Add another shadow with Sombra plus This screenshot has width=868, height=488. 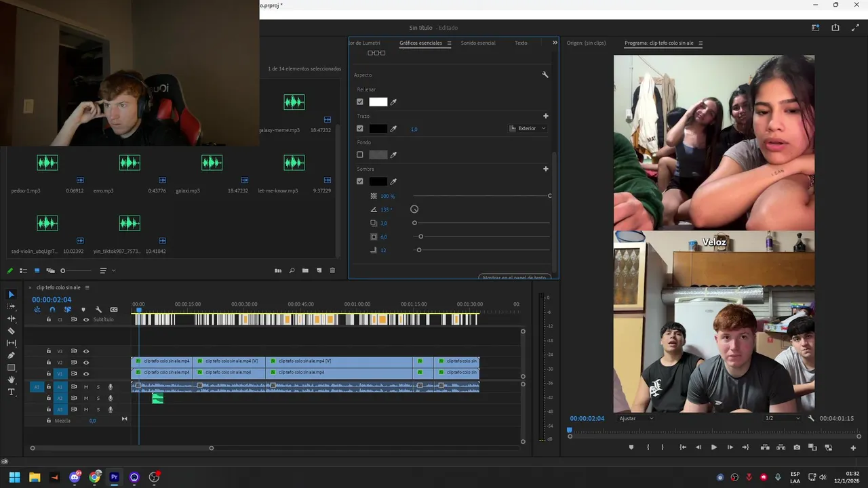[x=545, y=169]
